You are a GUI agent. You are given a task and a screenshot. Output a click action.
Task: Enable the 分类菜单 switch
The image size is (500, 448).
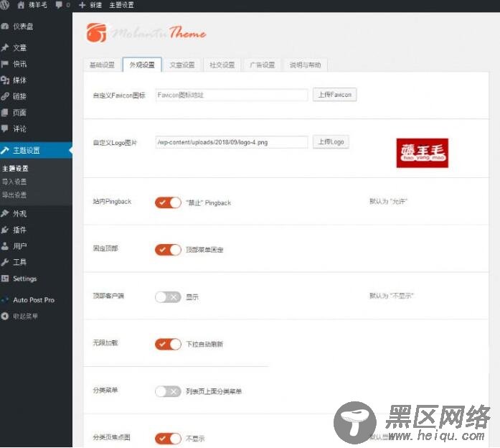pos(168,391)
